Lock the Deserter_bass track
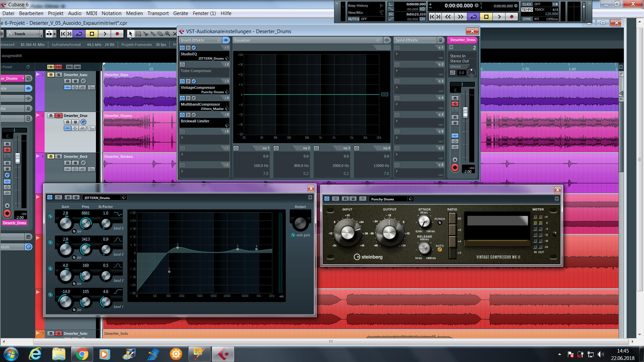 point(91,87)
